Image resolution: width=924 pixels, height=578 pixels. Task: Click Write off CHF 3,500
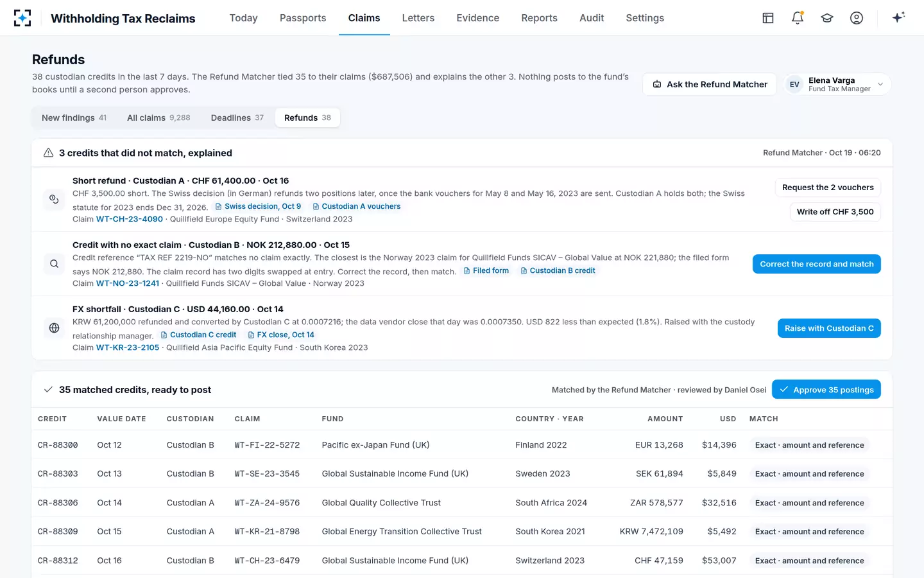(x=835, y=212)
